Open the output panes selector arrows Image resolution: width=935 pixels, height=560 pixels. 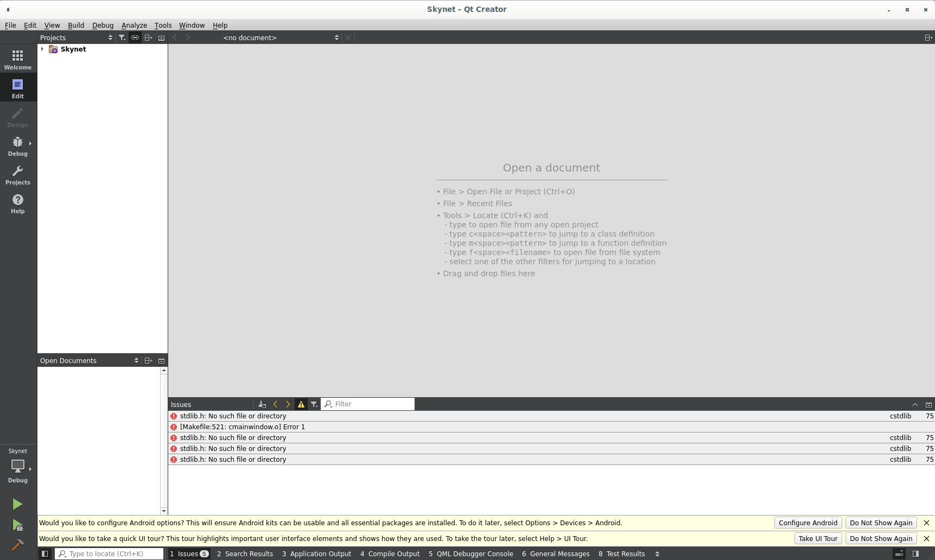[657, 553]
